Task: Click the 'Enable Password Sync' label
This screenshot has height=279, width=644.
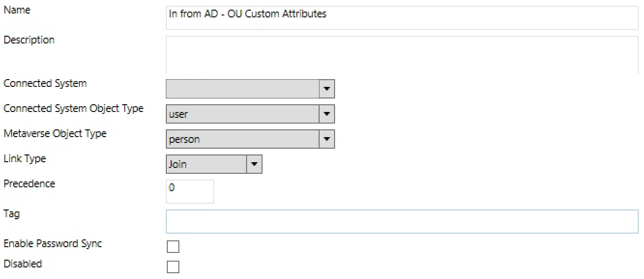Action: pyautogui.click(x=53, y=244)
